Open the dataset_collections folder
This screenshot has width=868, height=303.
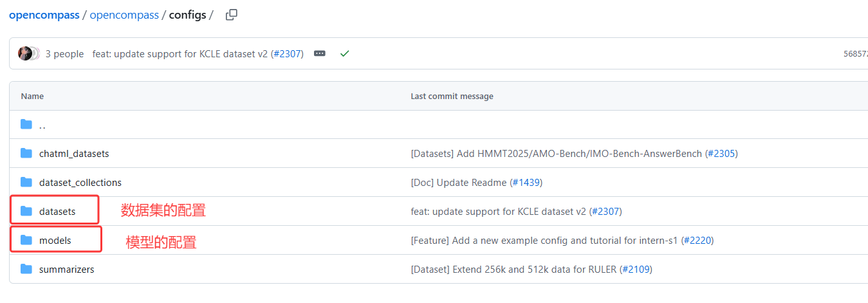coord(80,183)
